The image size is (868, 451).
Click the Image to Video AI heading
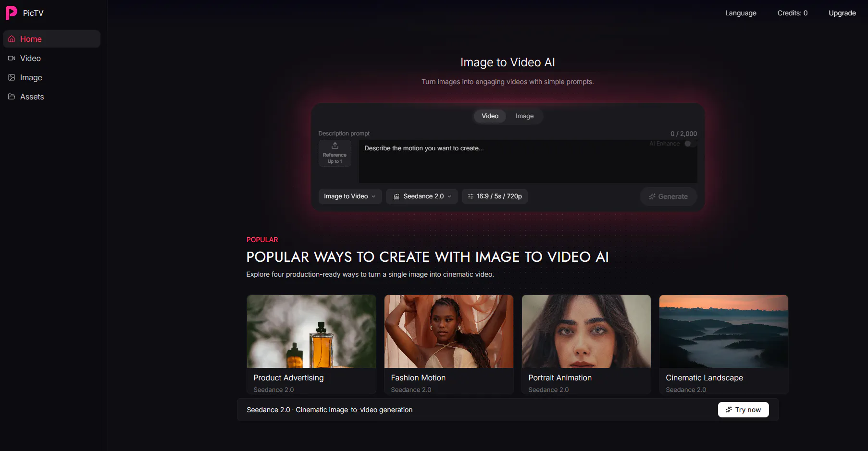[508, 62]
